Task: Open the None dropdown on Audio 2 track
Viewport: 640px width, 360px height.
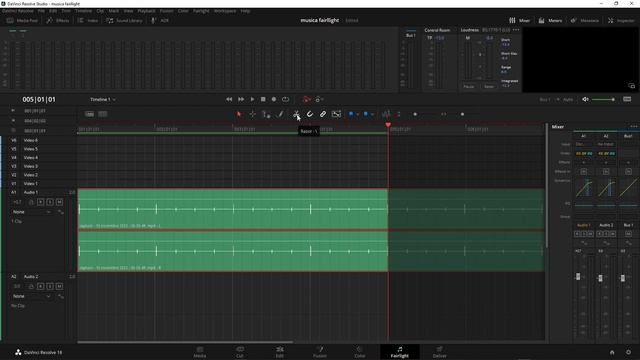Action: pyautogui.click(x=32, y=296)
